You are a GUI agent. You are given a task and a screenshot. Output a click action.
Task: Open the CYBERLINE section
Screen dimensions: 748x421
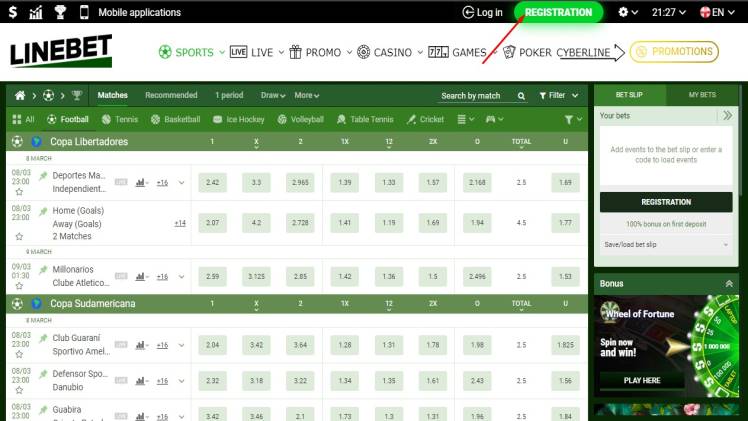[590, 52]
